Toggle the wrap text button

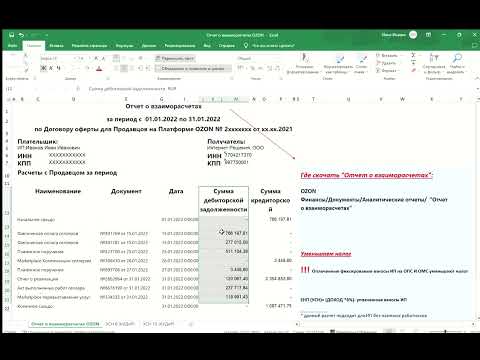coord(175,59)
